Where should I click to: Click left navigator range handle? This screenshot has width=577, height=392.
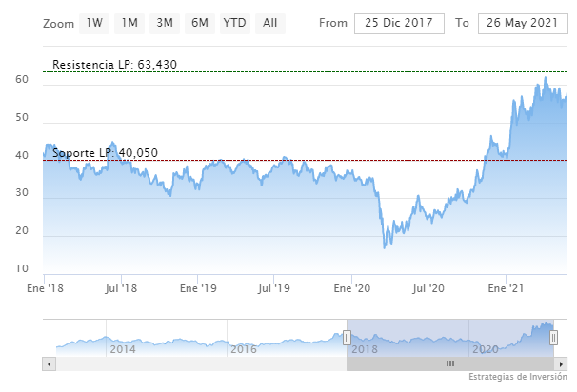point(347,338)
